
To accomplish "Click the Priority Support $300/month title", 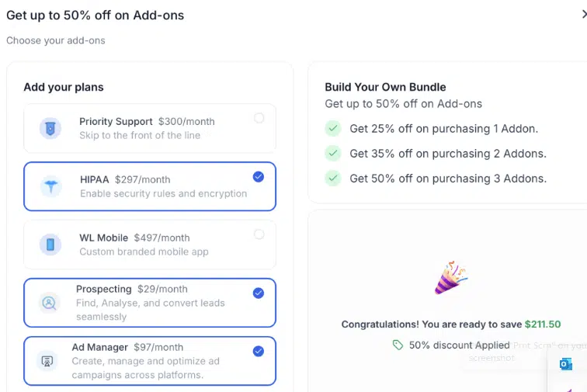I will coord(147,121).
